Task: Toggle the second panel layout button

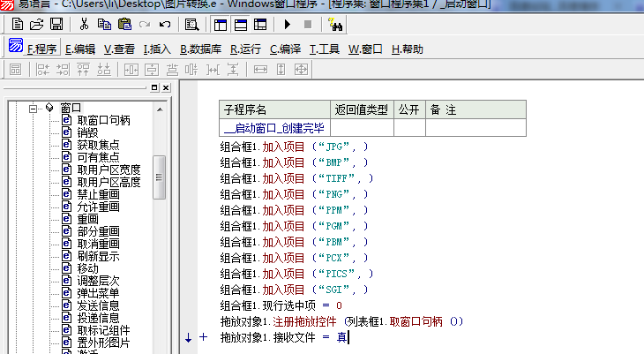Action: tap(239, 24)
